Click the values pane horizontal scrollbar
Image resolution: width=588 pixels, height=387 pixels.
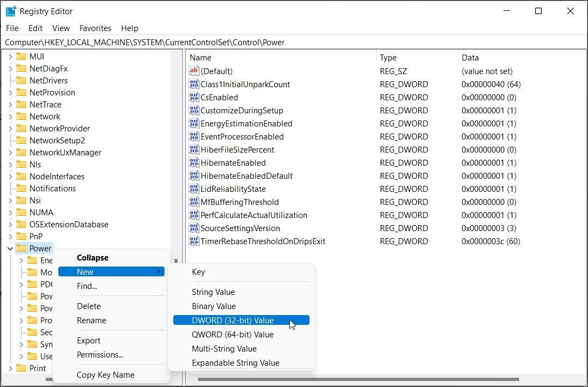359,379
